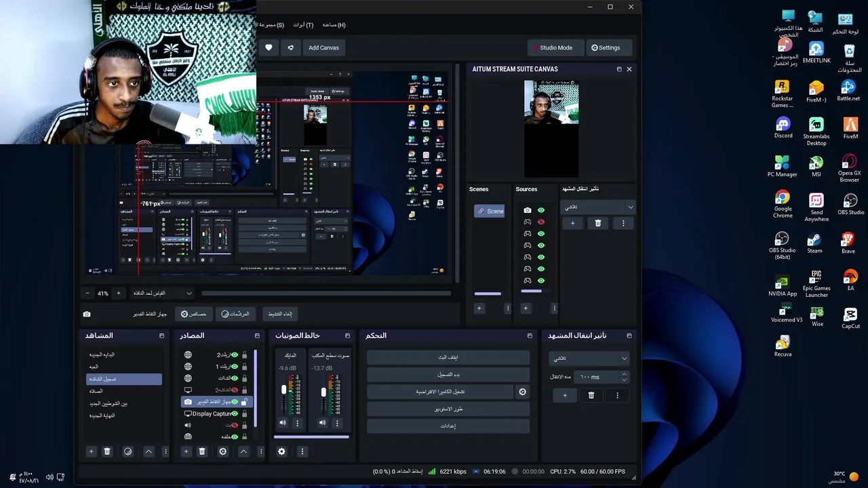The height and width of the screenshot is (488, 868).
Task: Launch Streamlabs Desktop shortcut
Action: 816,131
